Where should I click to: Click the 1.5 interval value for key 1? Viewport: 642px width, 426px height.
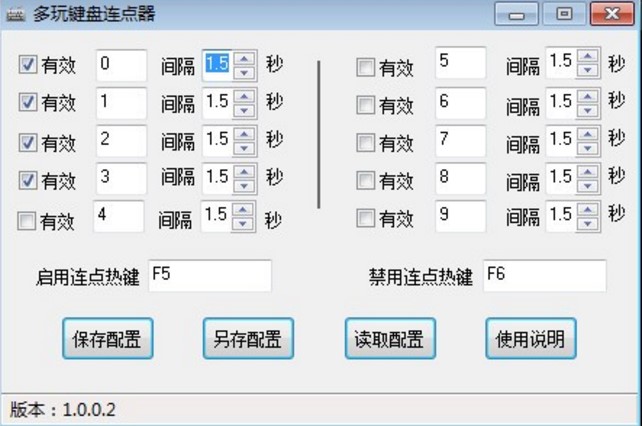217,101
